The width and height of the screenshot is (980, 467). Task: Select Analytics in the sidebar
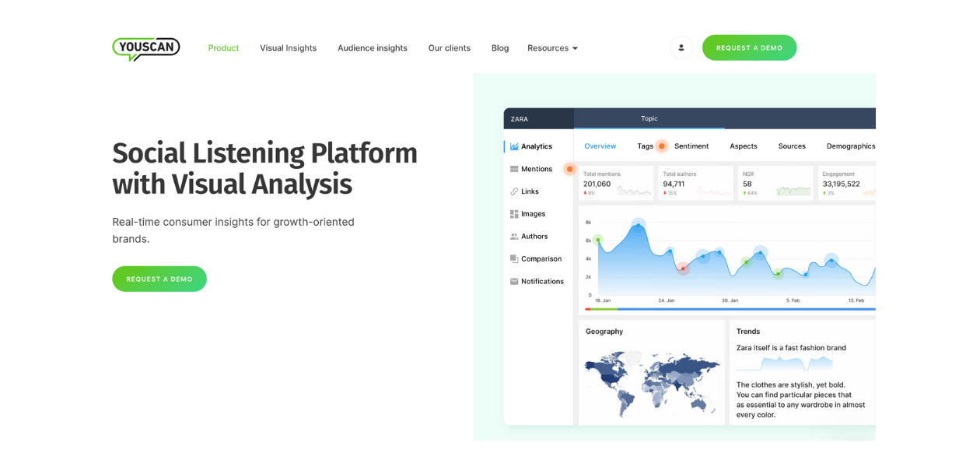click(x=538, y=146)
